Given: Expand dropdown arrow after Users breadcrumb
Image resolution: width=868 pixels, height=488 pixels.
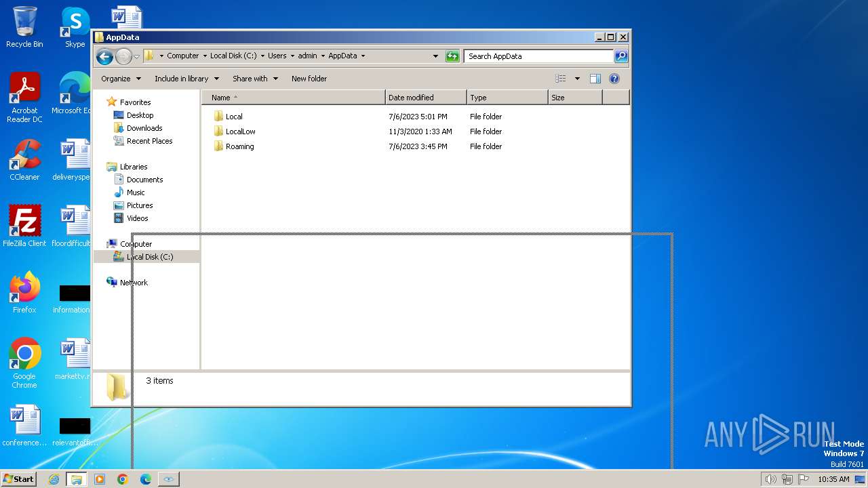Looking at the screenshot, I should pyautogui.click(x=292, y=56).
